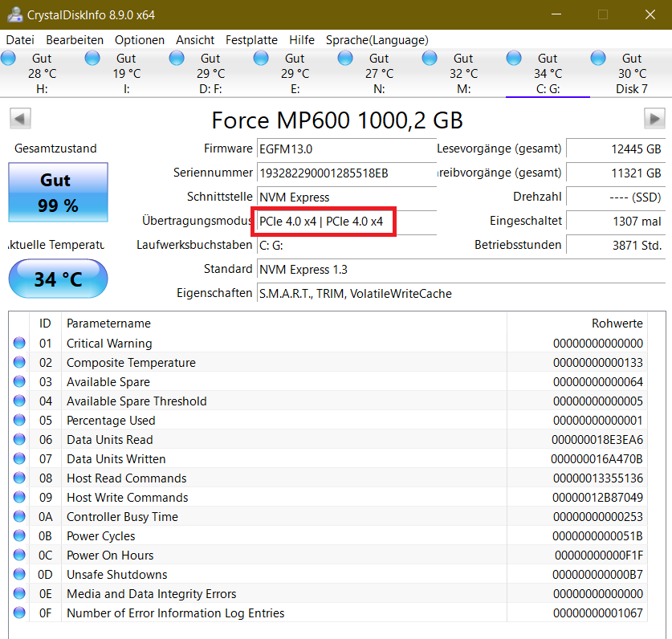Click the CrystalDiskInfo title bar app icon

pos(15,14)
